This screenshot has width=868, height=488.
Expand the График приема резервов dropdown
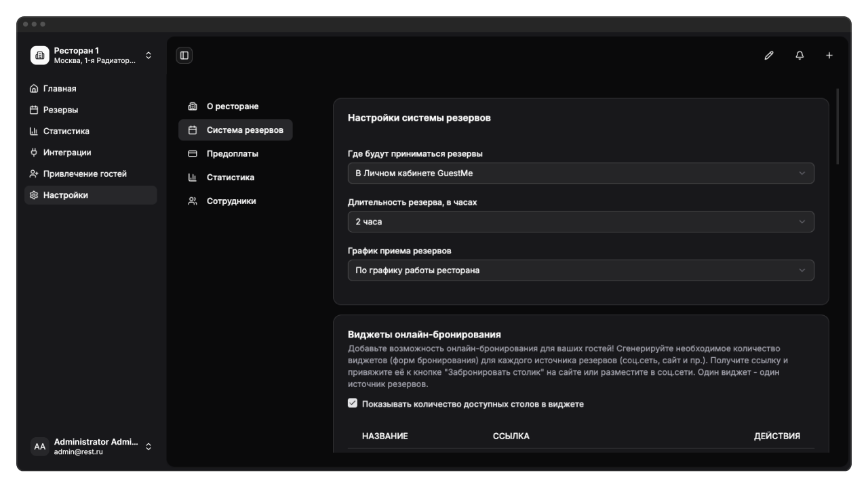[580, 270]
